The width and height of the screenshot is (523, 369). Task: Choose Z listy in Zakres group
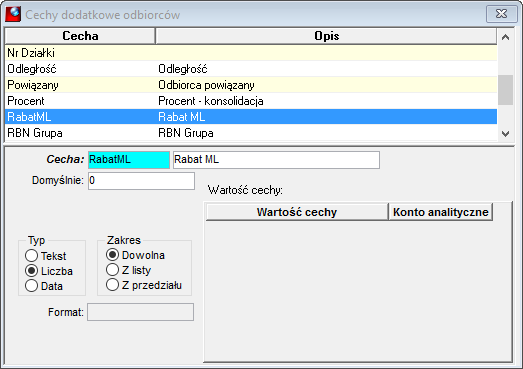(112, 270)
